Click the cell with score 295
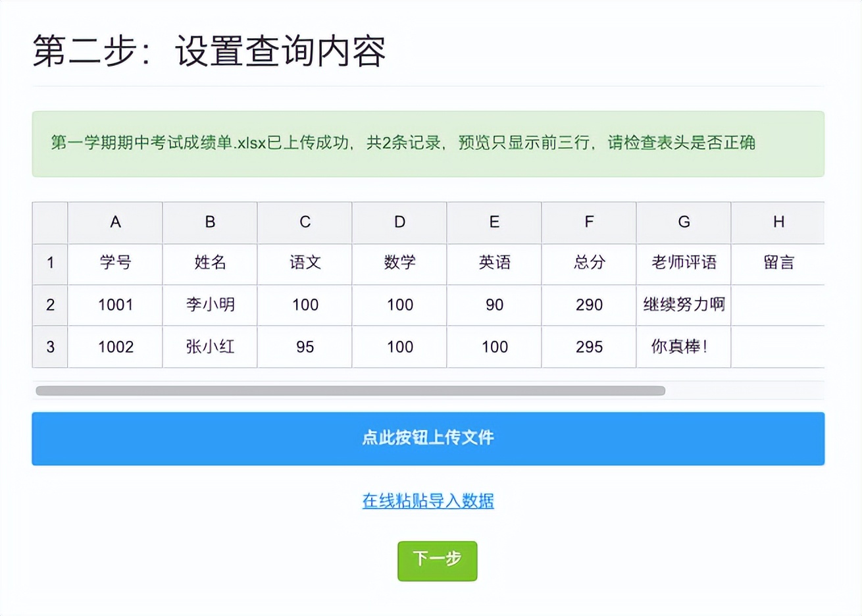The width and height of the screenshot is (862, 616). coord(588,347)
